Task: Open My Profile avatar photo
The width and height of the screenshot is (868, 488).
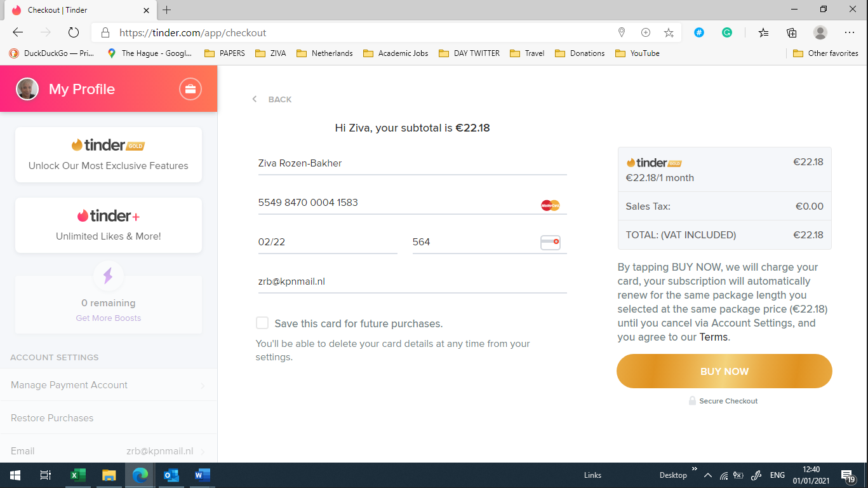Action: coord(27,89)
